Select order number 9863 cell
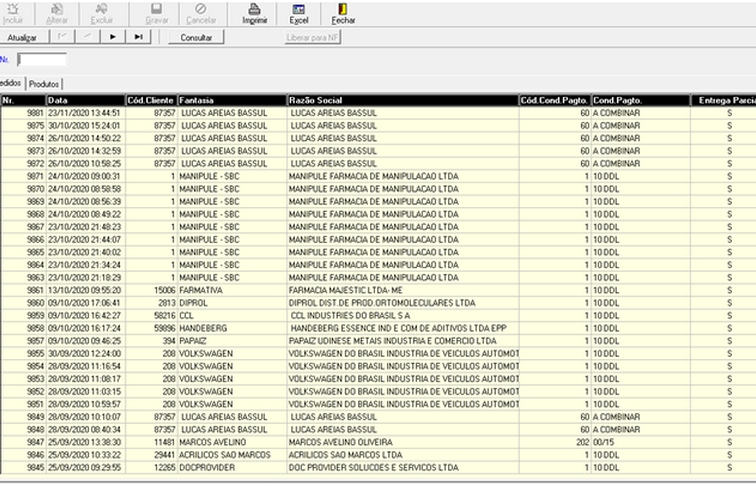 click(x=24, y=277)
